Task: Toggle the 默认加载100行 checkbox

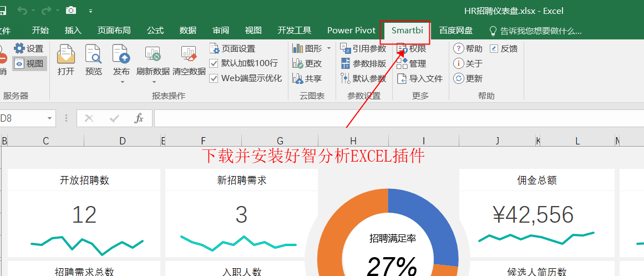Action: click(x=214, y=63)
